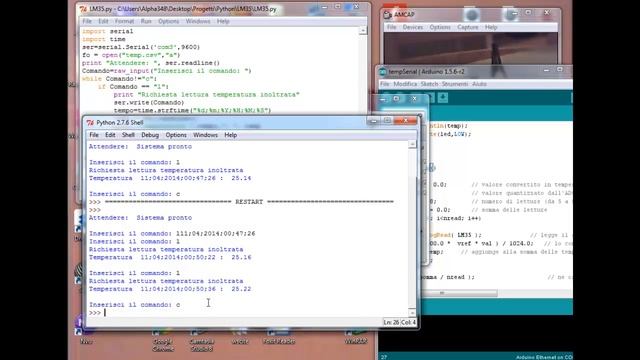
Task: Open Run menu in LM35.py editor
Action: point(146,21)
